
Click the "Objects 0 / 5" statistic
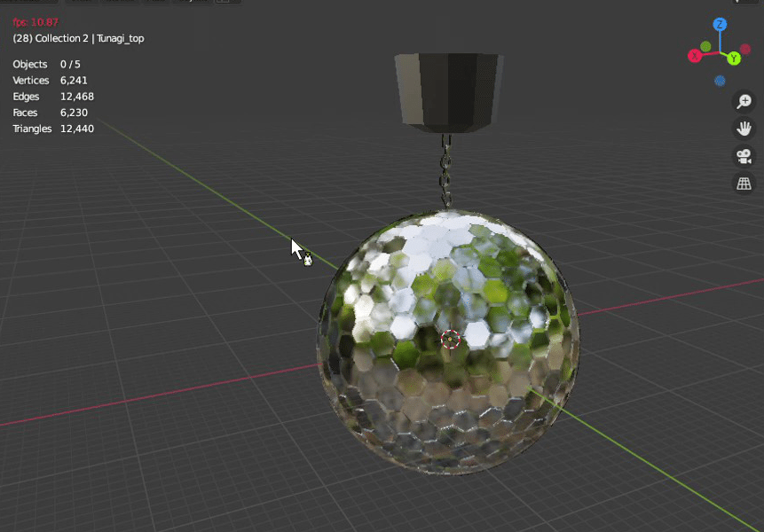click(x=46, y=64)
